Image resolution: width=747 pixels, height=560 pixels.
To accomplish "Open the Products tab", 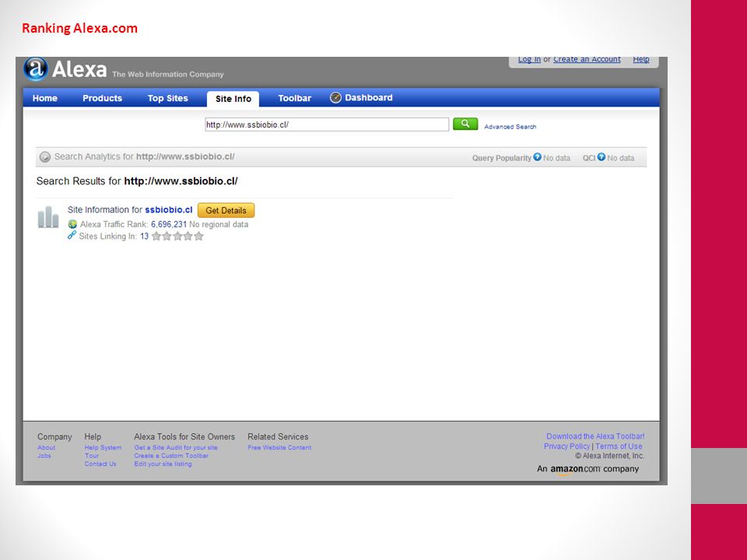I will pos(103,98).
